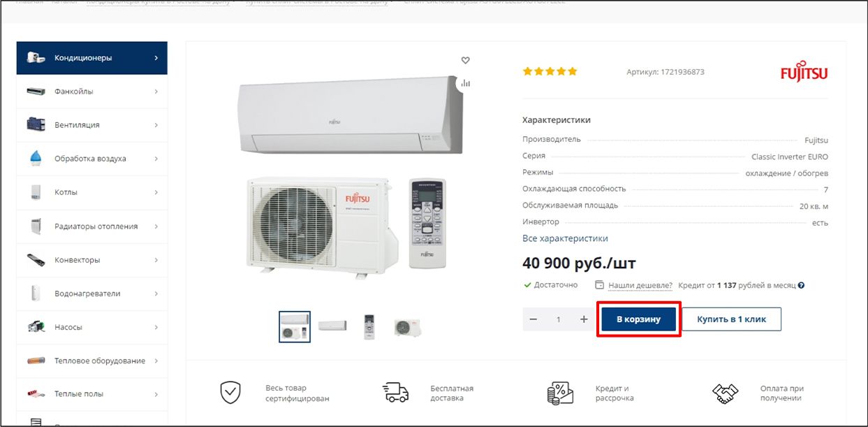Add product to favorites with heart icon
This screenshot has height=427, width=868.
pyautogui.click(x=466, y=61)
